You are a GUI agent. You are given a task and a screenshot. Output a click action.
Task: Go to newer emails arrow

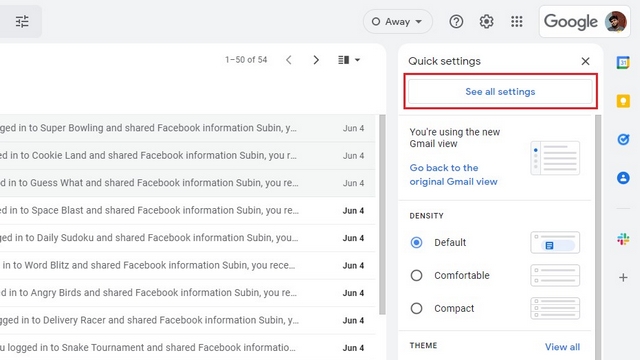coord(289,60)
